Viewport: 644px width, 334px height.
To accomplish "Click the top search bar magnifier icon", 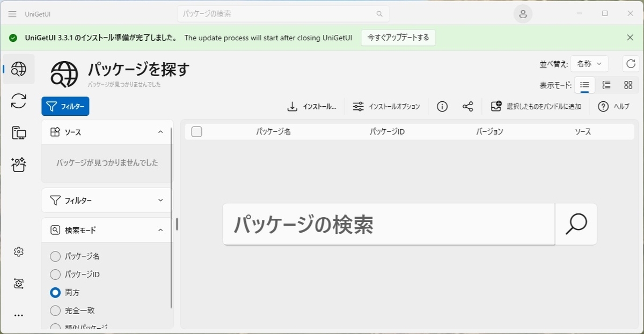I will (379, 14).
